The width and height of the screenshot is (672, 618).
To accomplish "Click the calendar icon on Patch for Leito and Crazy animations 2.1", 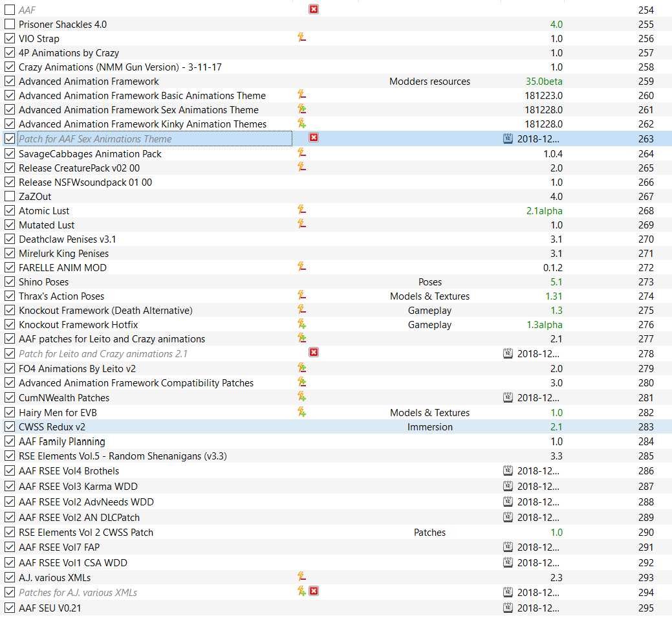I will (x=508, y=353).
